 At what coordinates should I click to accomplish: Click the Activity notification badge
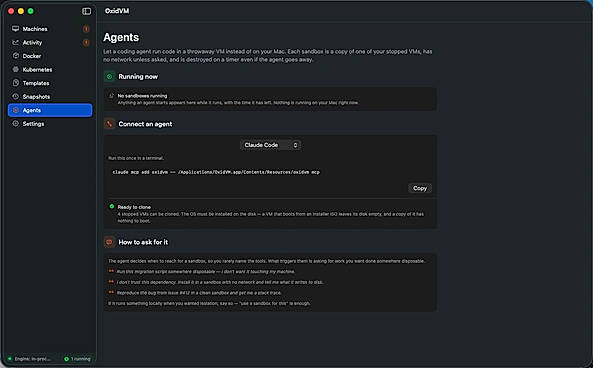tap(86, 42)
